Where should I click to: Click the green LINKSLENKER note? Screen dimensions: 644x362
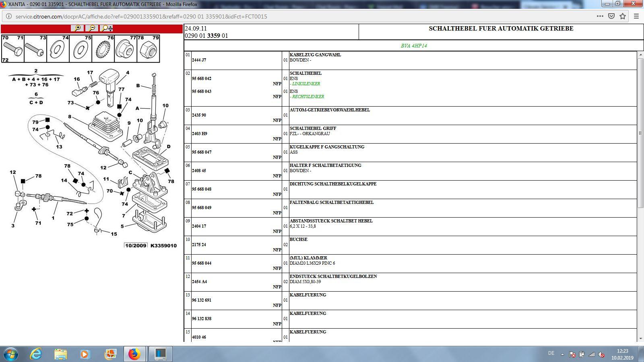pyautogui.click(x=305, y=84)
